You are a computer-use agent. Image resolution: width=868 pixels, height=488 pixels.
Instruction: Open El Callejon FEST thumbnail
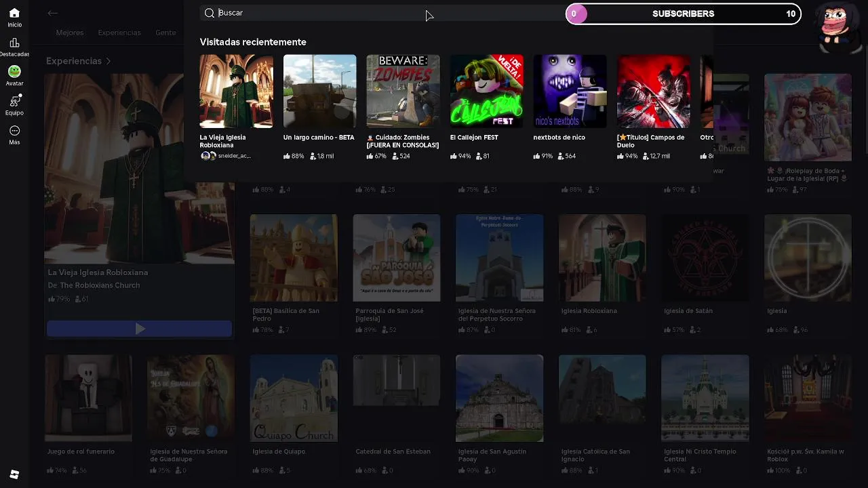pyautogui.click(x=486, y=91)
